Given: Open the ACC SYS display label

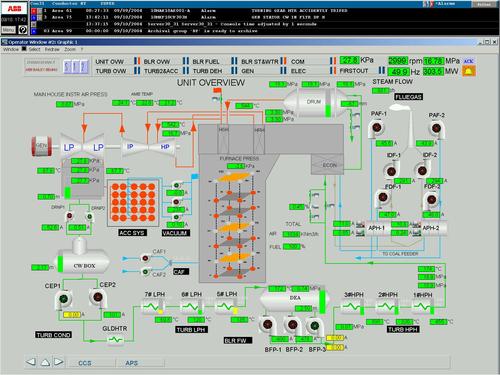Looking at the screenshot, I should click(133, 233).
